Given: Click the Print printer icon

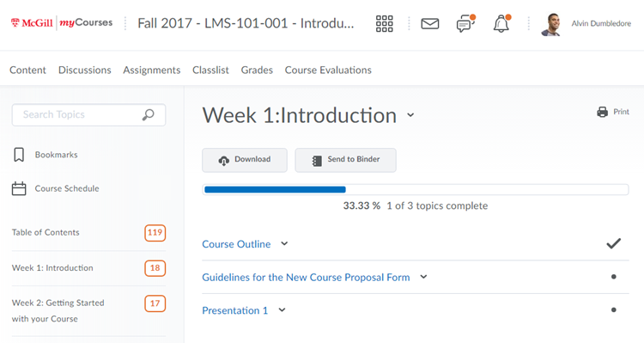Looking at the screenshot, I should [x=603, y=112].
